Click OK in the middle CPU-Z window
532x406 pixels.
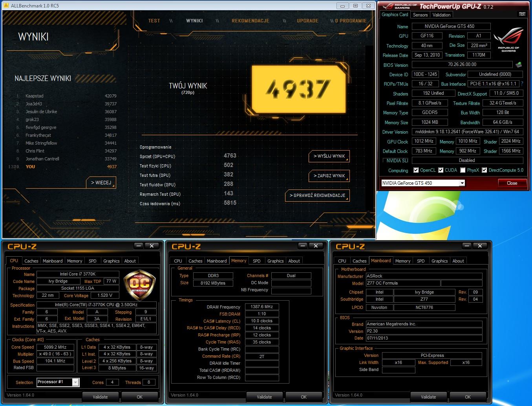(x=303, y=397)
